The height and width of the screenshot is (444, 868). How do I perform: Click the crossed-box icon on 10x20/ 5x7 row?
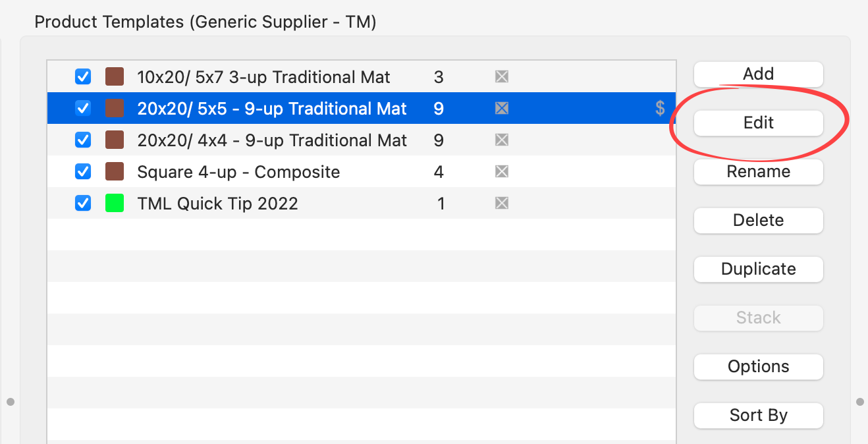coord(502,77)
